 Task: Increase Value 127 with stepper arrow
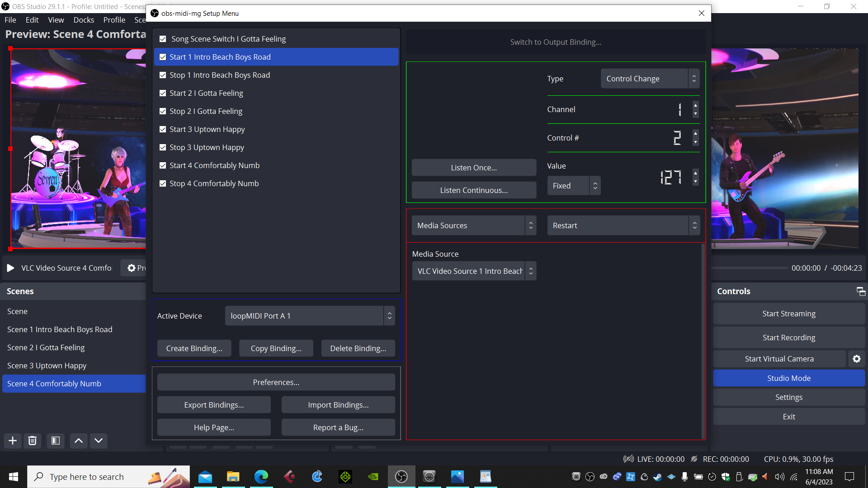695,174
